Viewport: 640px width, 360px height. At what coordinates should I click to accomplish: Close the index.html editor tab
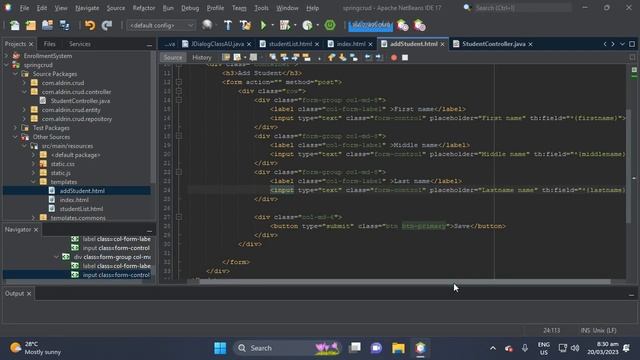(370, 44)
